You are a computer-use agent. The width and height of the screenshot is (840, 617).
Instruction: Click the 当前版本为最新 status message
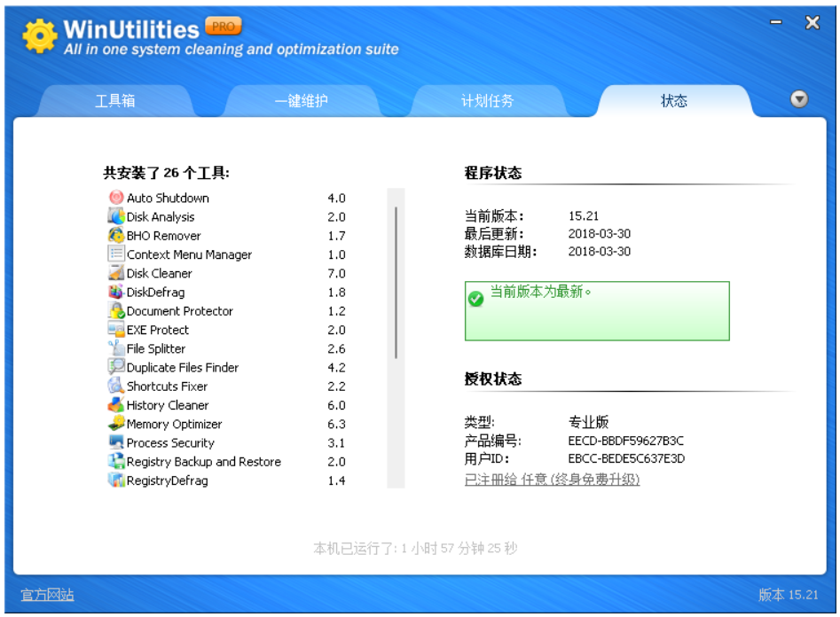click(540, 292)
